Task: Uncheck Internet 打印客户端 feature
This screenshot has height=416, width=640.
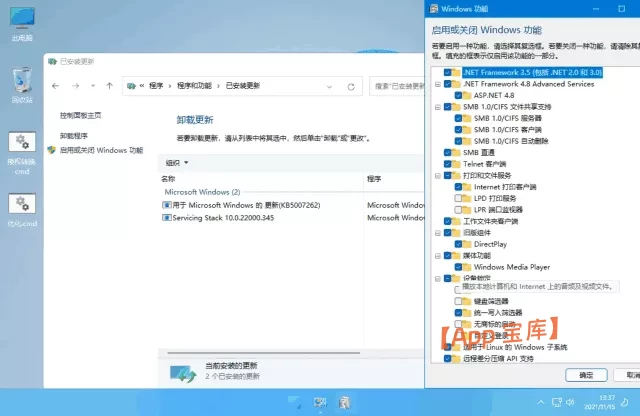Action: pyautogui.click(x=458, y=187)
